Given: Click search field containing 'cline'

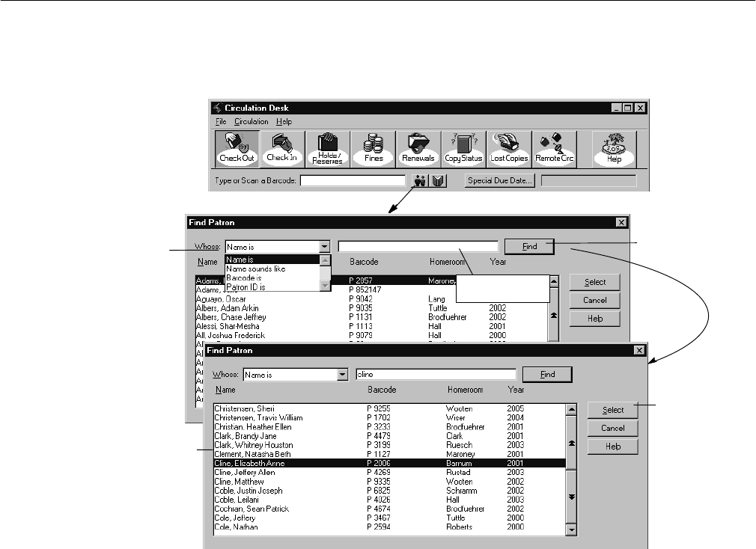Looking at the screenshot, I should tap(436, 374).
